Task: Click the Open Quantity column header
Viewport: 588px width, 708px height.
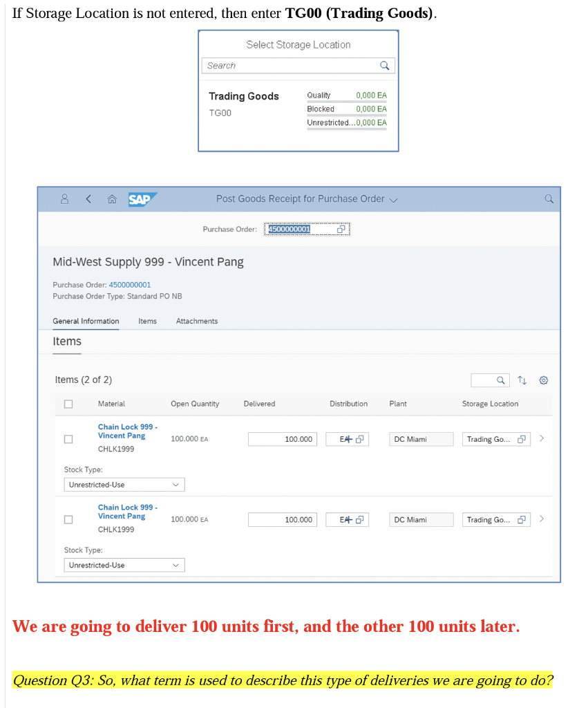Action: pos(195,404)
